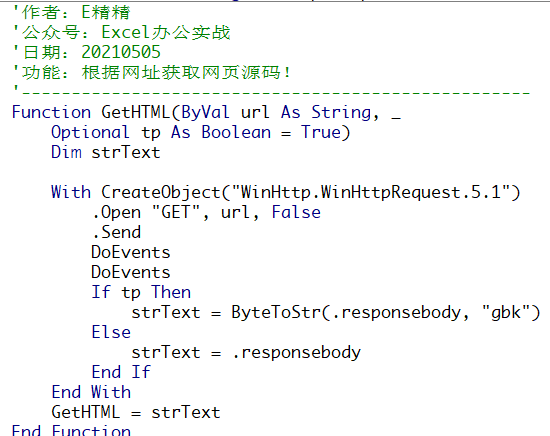Click the GetHTML function name in declaration
Image resolution: width=550 pixels, height=436 pixels.
coord(136,113)
